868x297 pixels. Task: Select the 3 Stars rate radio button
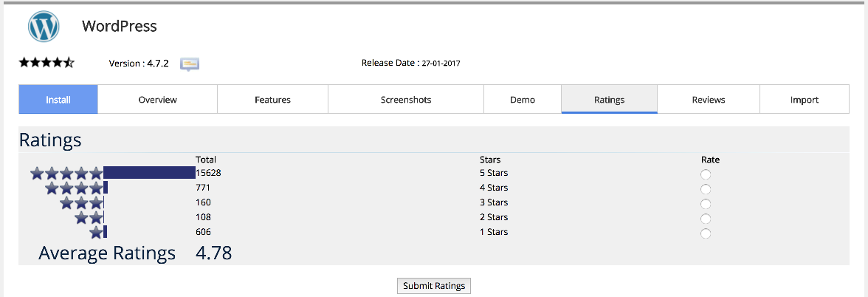(x=706, y=204)
